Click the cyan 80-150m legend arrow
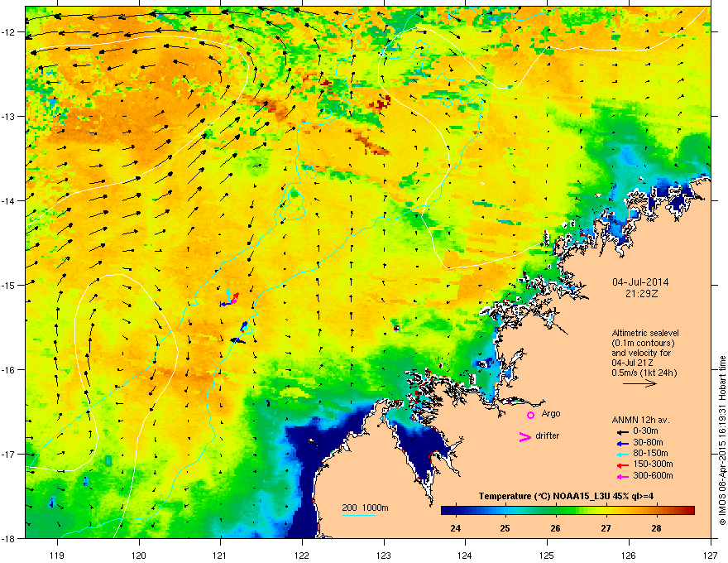 pyautogui.click(x=622, y=455)
